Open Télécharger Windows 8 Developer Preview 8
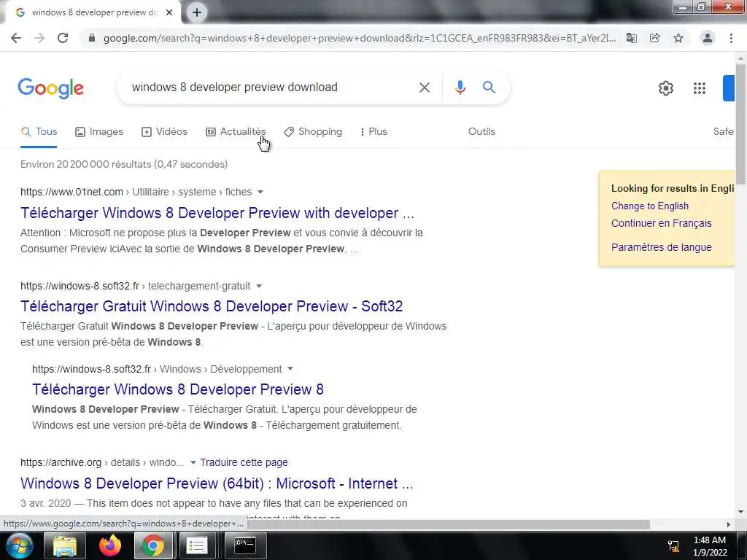The width and height of the screenshot is (747, 560). point(178,389)
